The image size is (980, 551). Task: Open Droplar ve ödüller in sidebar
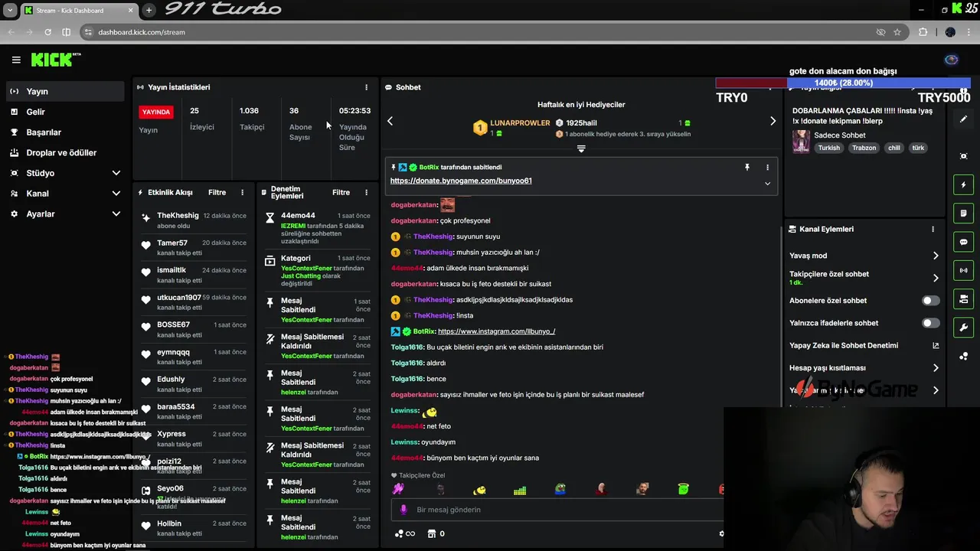click(64, 152)
